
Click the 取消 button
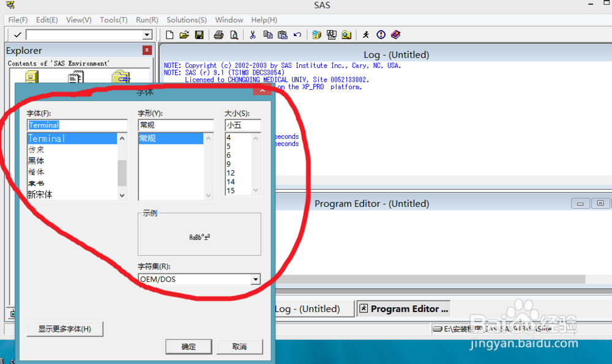240,346
